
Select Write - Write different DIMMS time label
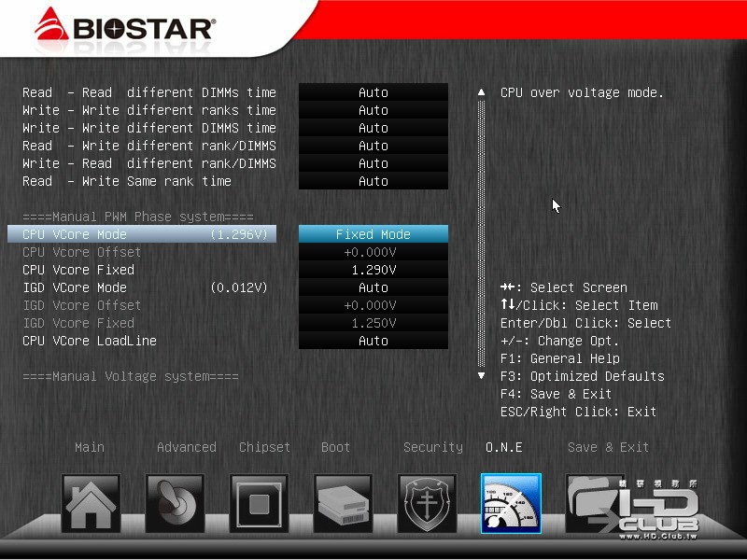click(x=149, y=128)
